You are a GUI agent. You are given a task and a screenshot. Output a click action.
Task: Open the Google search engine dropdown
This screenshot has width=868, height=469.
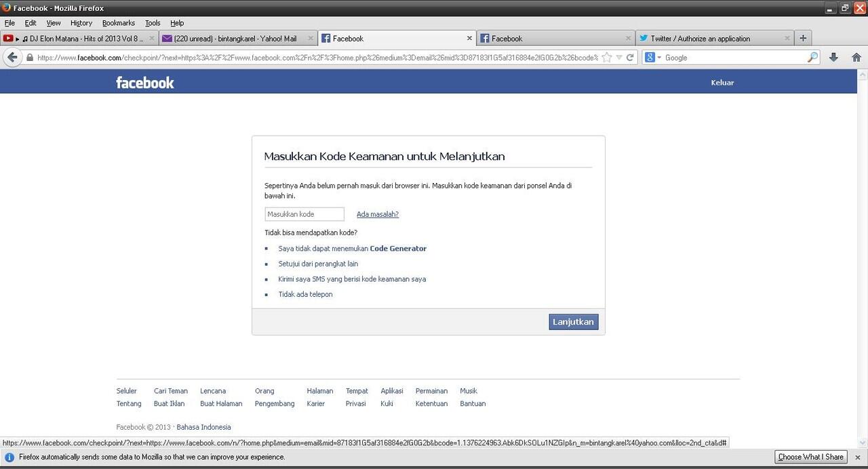(x=653, y=58)
